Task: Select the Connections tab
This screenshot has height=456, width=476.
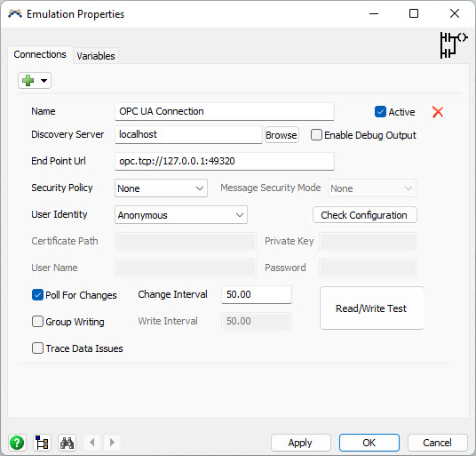Action: [x=40, y=55]
